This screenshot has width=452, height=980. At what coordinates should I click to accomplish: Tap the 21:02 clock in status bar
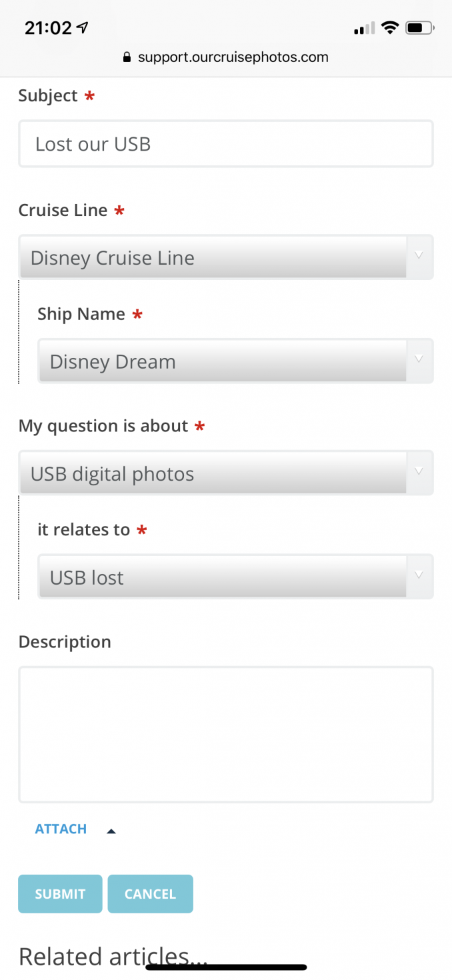click(x=48, y=28)
